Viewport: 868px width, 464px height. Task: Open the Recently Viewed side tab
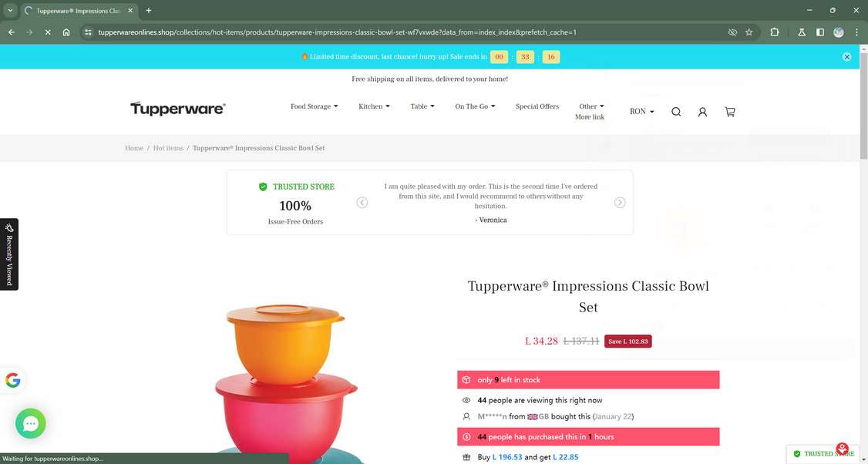pyautogui.click(x=8, y=254)
